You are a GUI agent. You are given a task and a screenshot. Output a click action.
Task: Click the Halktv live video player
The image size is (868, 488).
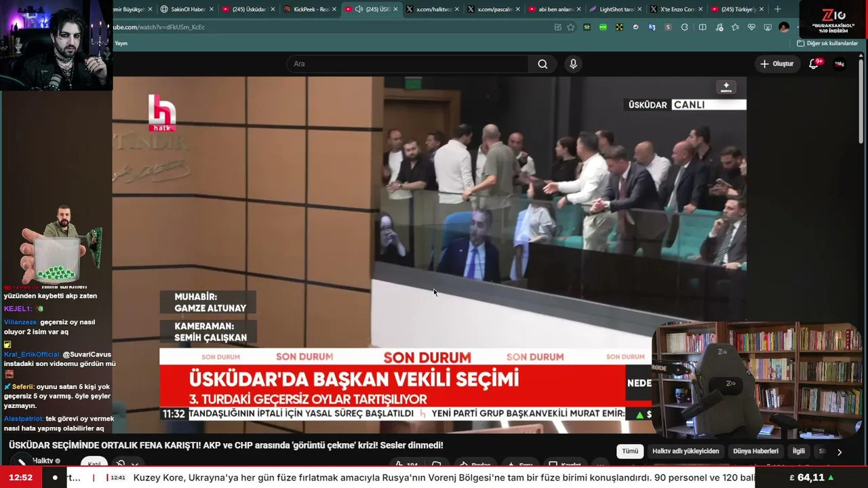point(429,255)
